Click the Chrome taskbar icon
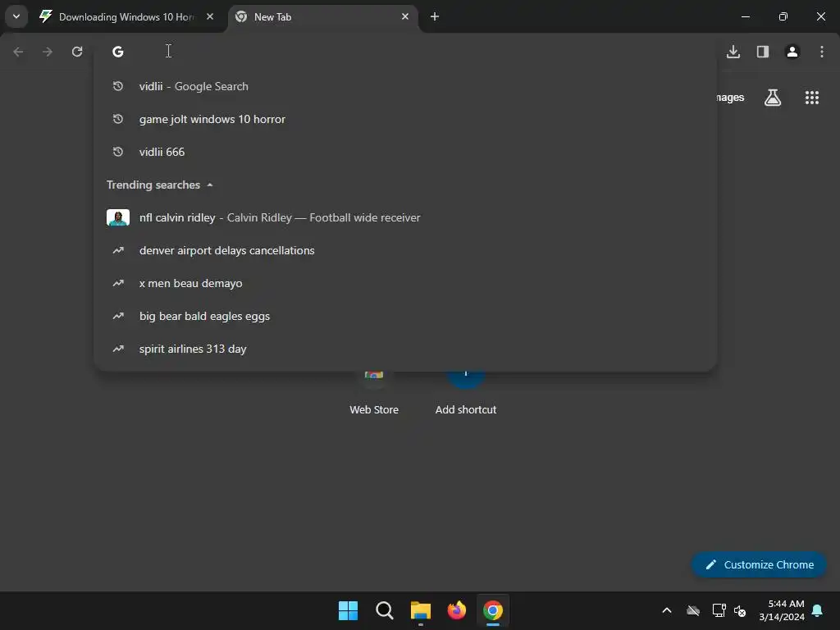Image resolution: width=840 pixels, height=630 pixels. pyautogui.click(x=493, y=610)
